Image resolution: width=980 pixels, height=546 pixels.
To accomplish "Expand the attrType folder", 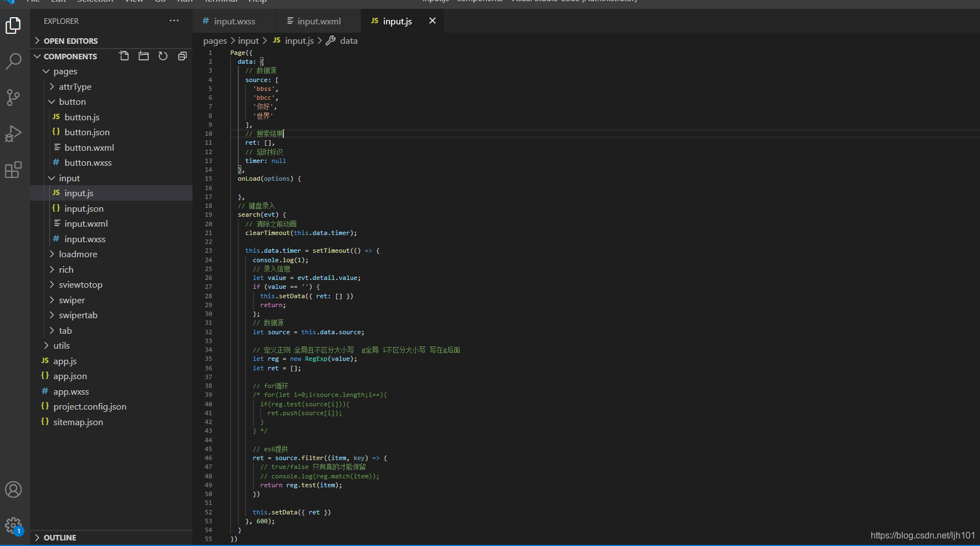I will 111,86.
